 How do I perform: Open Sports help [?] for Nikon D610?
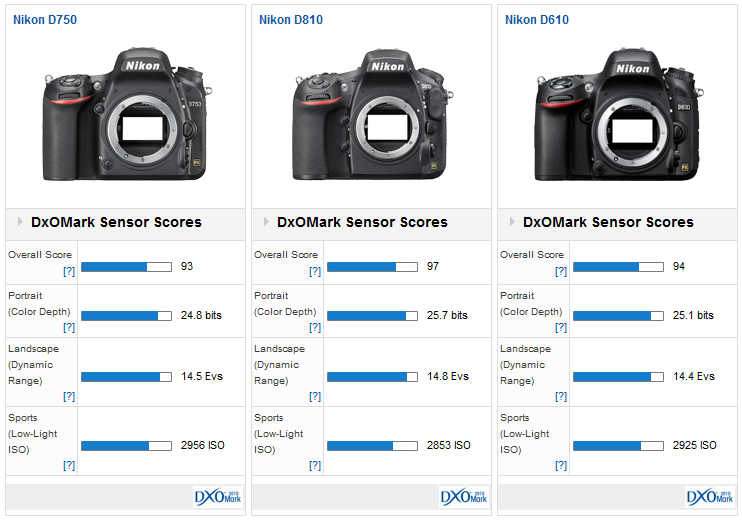(x=561, y=465)
